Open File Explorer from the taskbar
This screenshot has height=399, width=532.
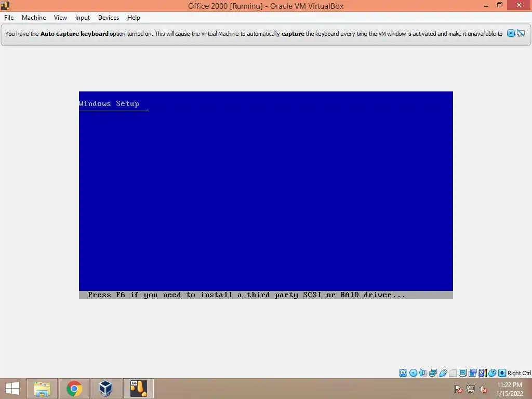(42, 389)
